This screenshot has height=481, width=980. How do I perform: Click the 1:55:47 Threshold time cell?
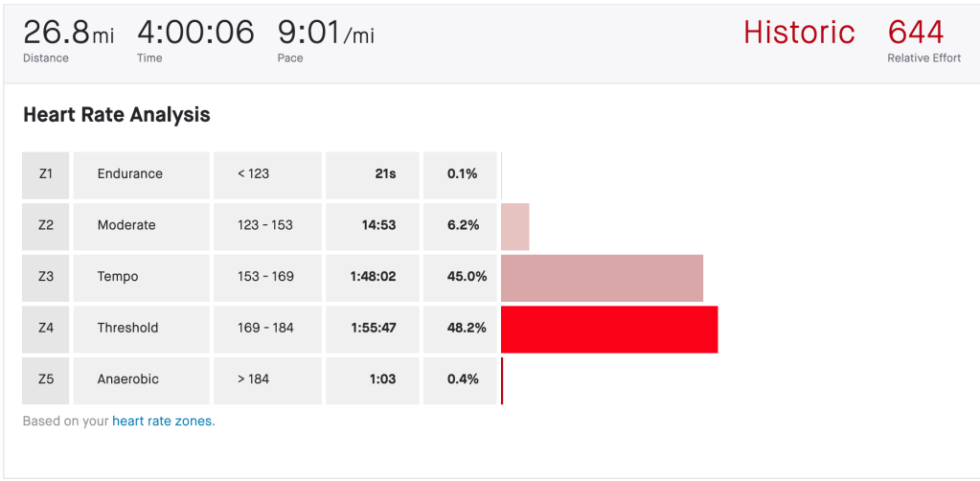tap(373, 329)
